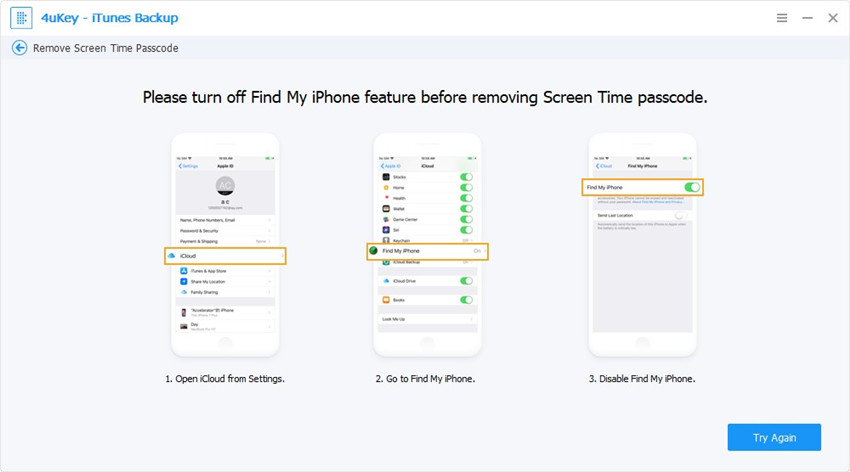
Task: Click the Try Again button
Action: click(774, 437)
